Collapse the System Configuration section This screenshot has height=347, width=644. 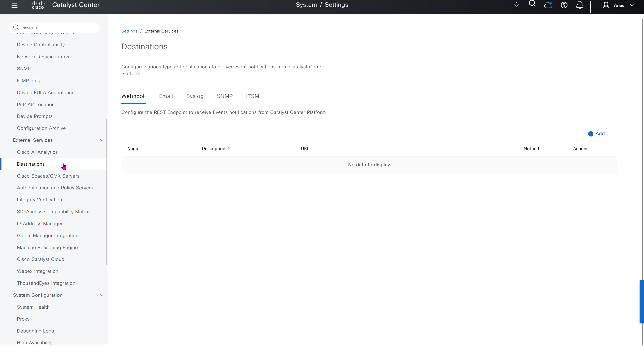pos(102,295)
